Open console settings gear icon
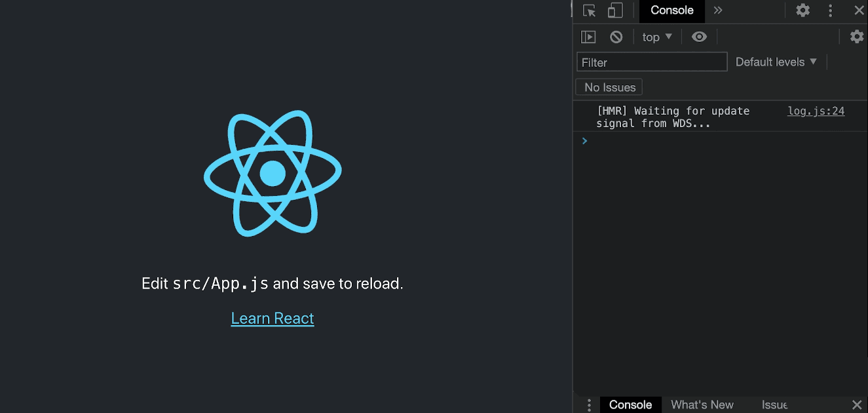 (857, 37)
